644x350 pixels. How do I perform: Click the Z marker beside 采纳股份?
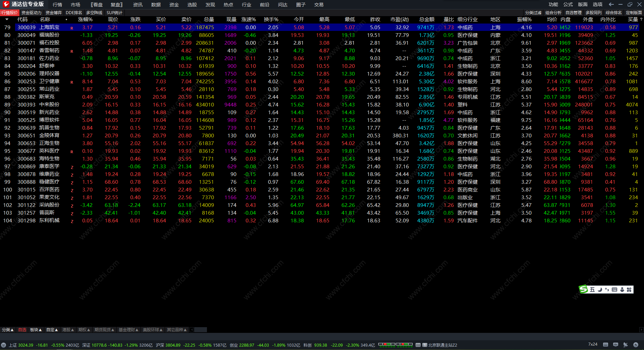[x=72, y=206]
